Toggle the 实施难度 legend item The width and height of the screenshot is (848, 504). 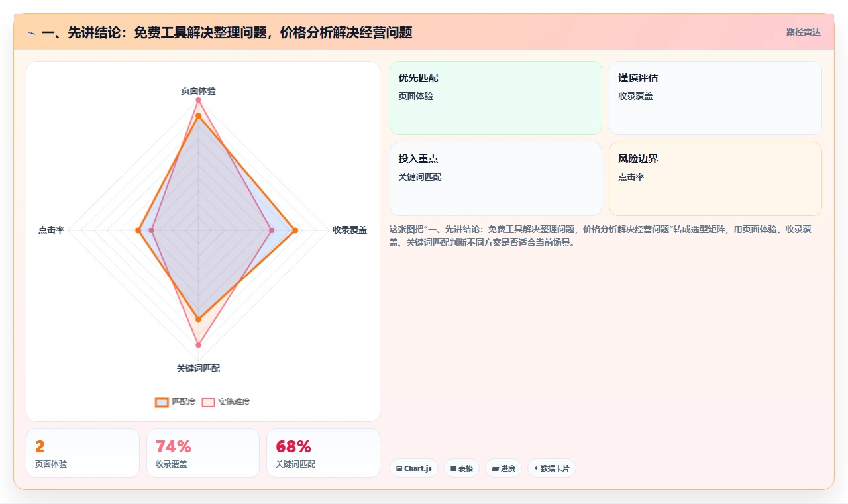pyautogui.click(x=226, y=402)
